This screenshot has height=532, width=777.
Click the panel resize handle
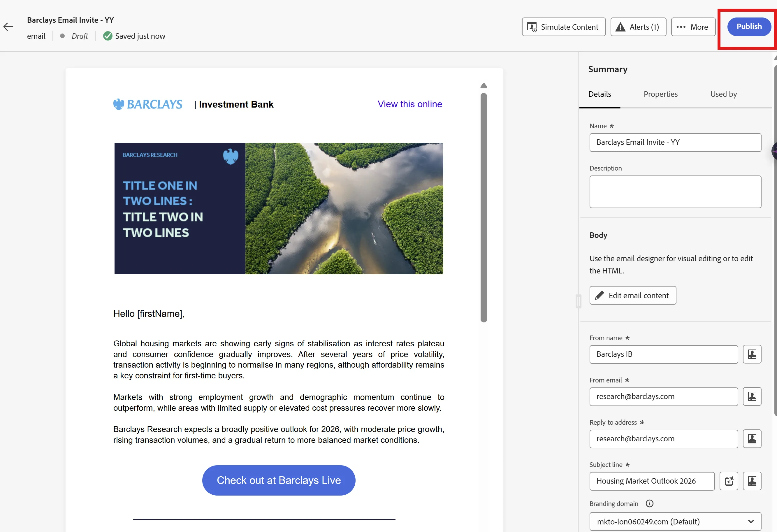pyautogui.click(x=578, y=301)
